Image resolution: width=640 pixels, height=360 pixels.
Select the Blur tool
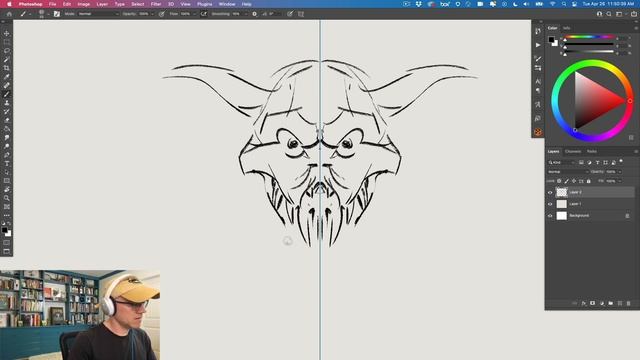coord(7,137)
